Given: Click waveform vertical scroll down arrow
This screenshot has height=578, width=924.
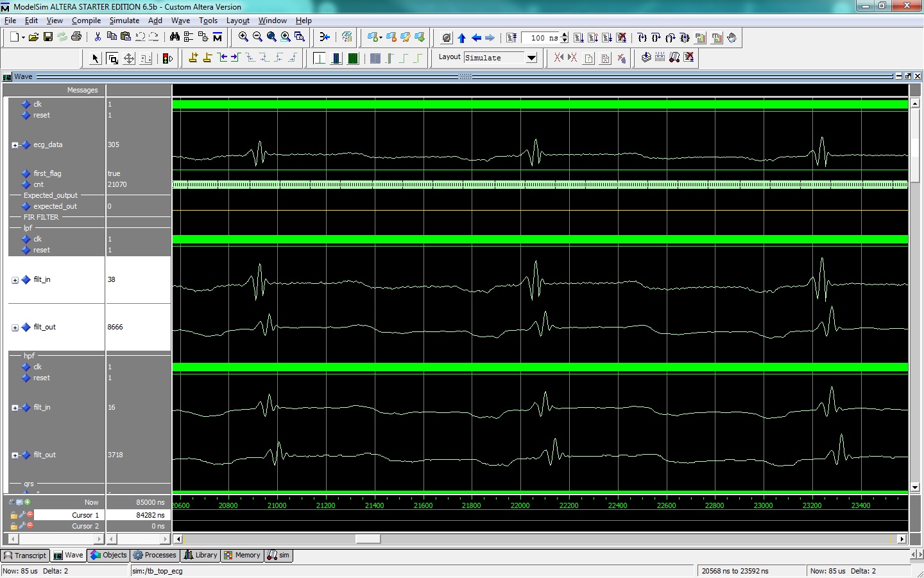Looking at the screenshot, I should point(915,487).
